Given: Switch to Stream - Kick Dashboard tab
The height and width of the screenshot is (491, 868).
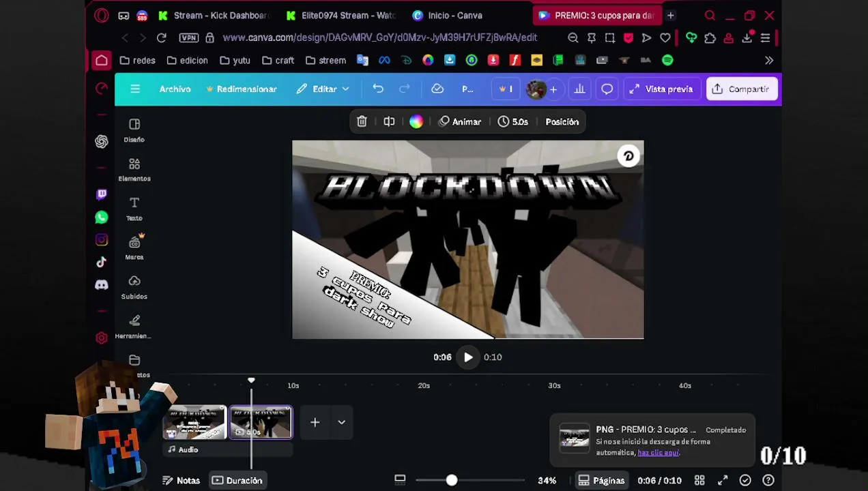Looking at the screenshot, I should click(x=214, y=16).
